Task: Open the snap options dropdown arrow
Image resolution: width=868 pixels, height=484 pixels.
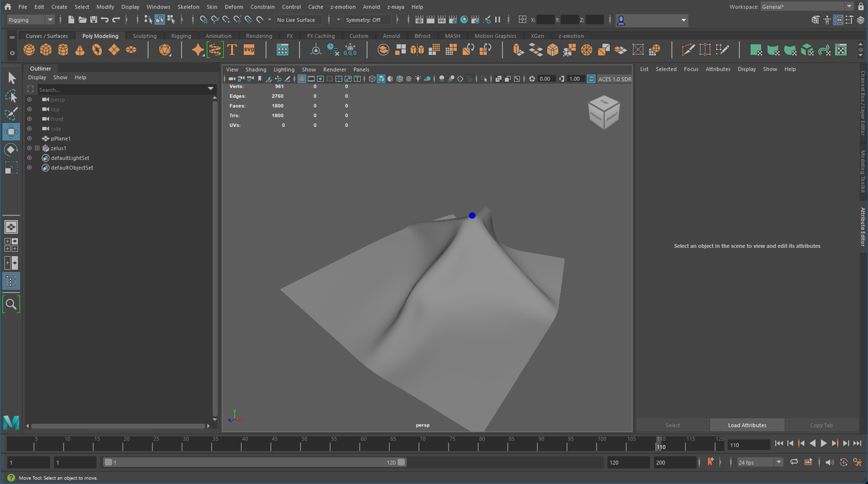Action: pos(269,20)
